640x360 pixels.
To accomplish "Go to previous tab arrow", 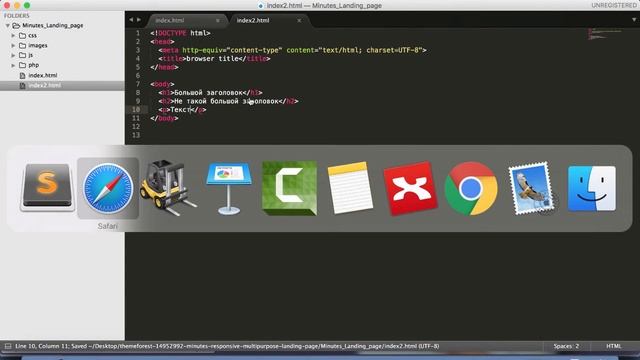I will coord(131,20).
